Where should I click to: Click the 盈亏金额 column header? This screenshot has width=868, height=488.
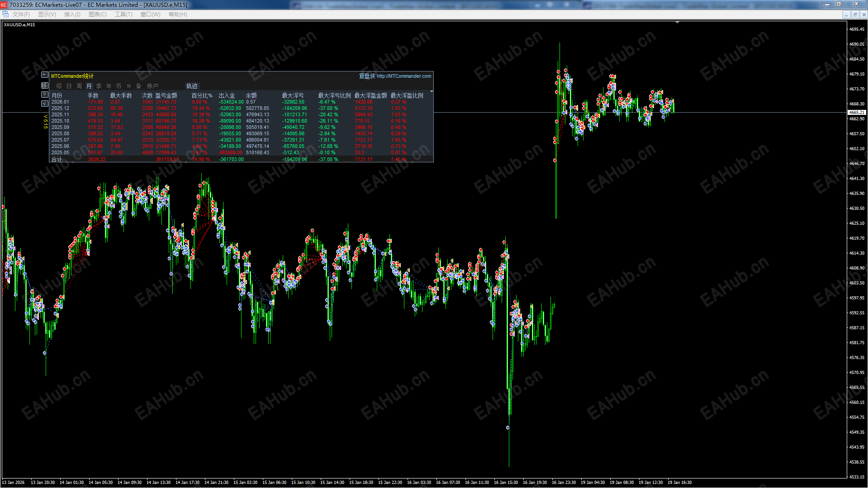click(166, 95)
